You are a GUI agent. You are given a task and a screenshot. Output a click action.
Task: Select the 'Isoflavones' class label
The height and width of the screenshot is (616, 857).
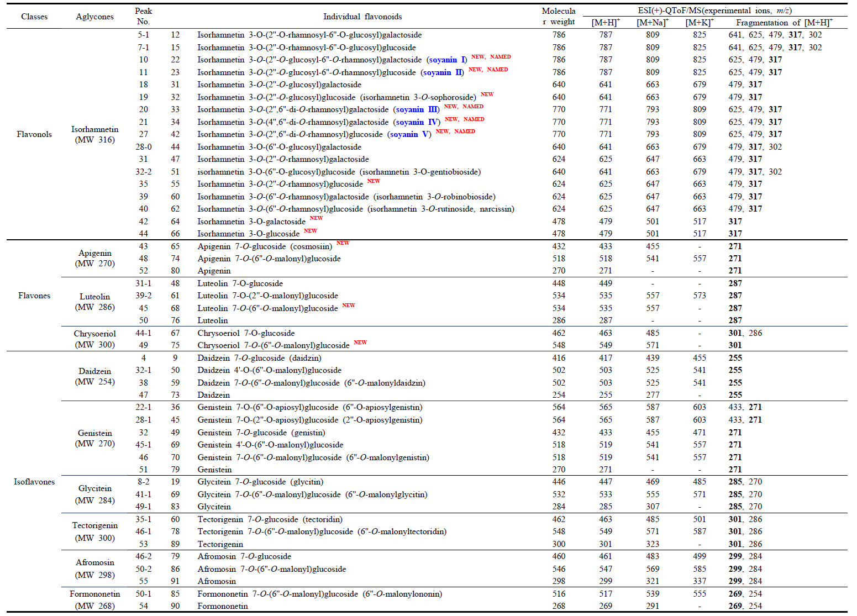point(34,482)
